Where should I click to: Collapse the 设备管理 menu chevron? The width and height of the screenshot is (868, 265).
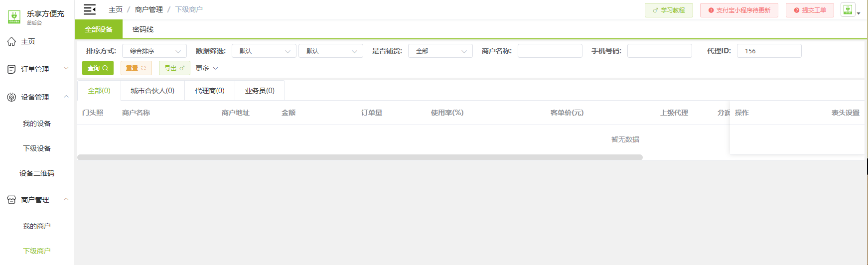tap(66, 97)
